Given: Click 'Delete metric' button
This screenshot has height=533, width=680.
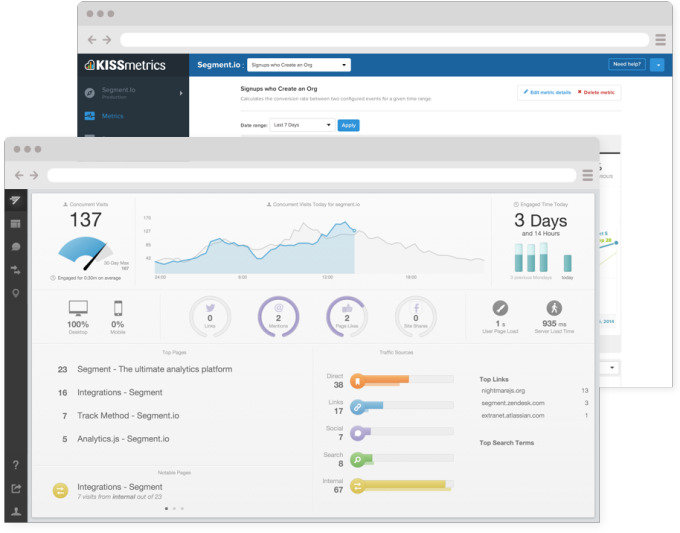Looking at the screenshot, I should coord(598,92).
